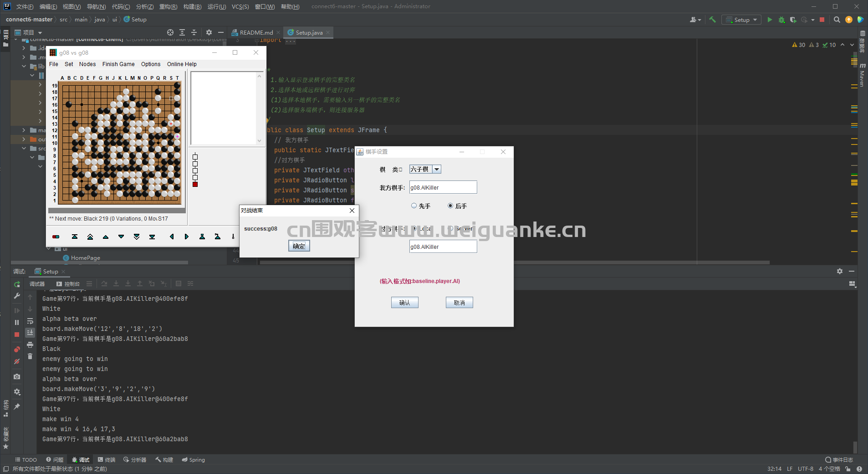The image size is (868, 474).
Task: Open the 六子棋 game type dropdown
Action: (425, 169)
